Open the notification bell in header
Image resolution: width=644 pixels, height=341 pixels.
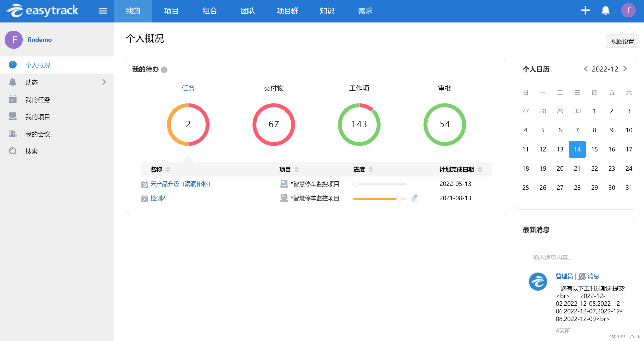tap(605, 10)
